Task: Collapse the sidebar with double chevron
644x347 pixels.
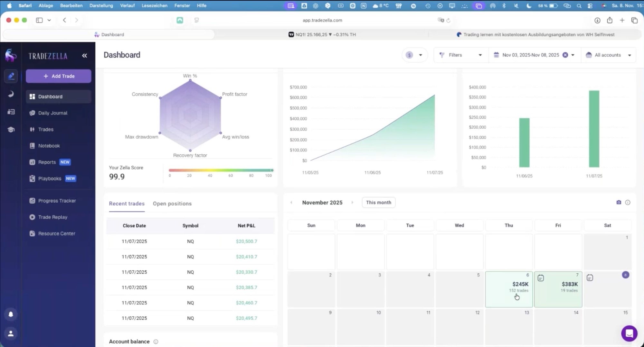Action: [x=84, y=55]
